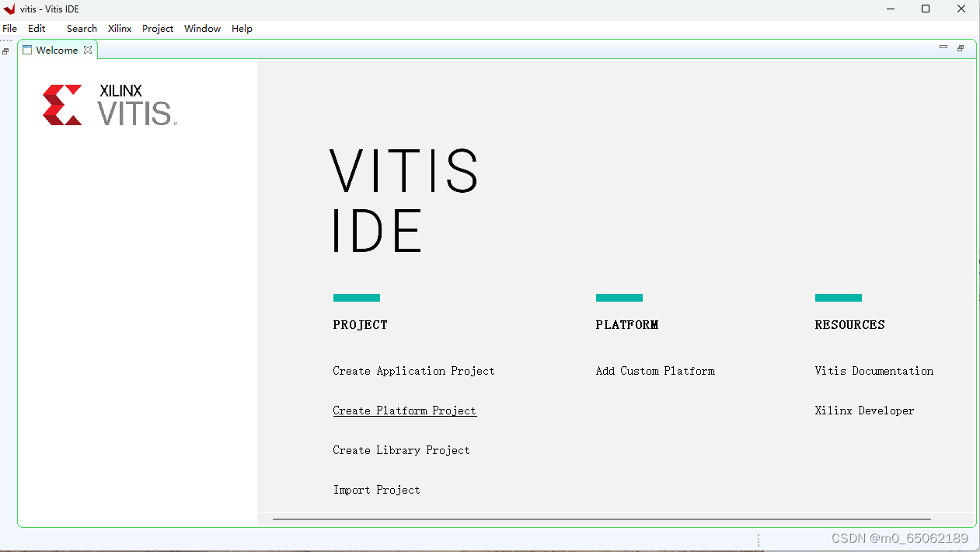
Task: Click the restore view icon in left sidebar
Action: pyautogui.click(x=5, y=51)
